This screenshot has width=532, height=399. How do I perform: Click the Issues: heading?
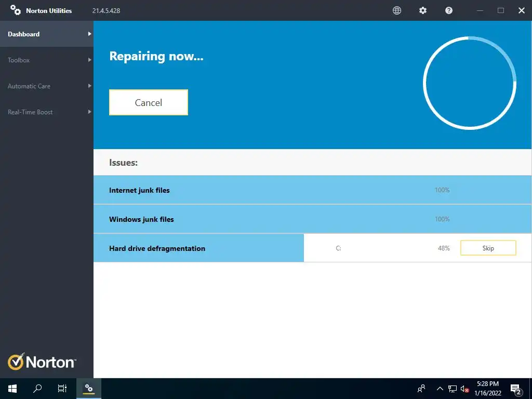point(124,163)
